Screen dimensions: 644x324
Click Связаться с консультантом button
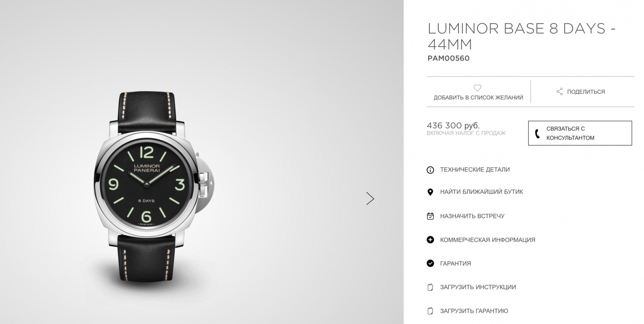click(x=580, y=133)
